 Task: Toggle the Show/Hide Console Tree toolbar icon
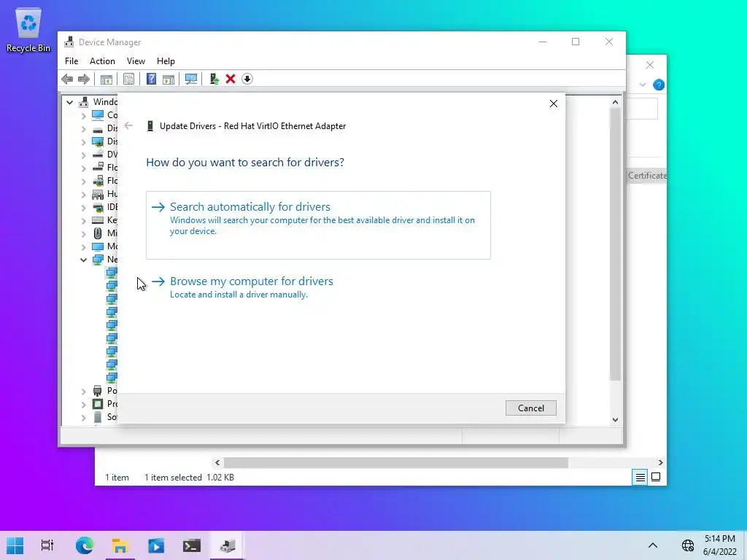pos(107,79)
